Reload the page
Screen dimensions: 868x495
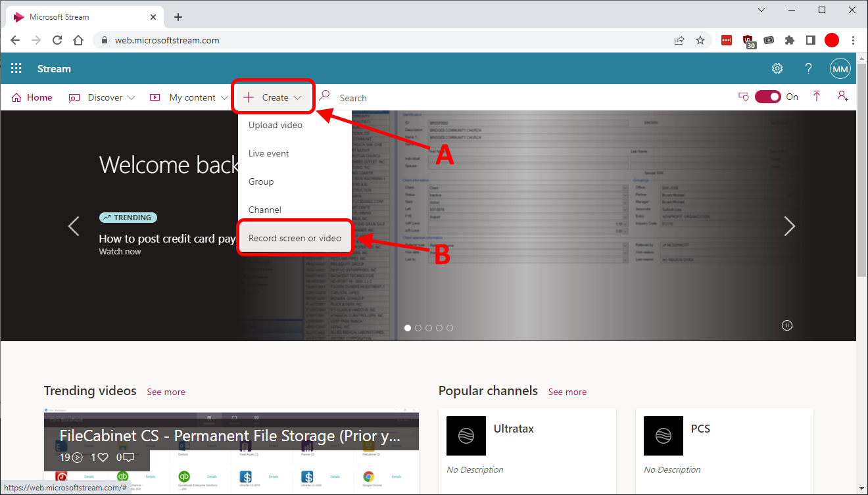tap(57, 40)
